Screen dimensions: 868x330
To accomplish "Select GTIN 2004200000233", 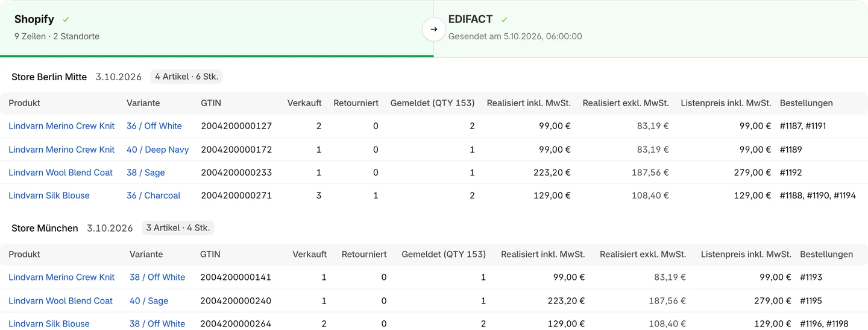I will point(236,173).
